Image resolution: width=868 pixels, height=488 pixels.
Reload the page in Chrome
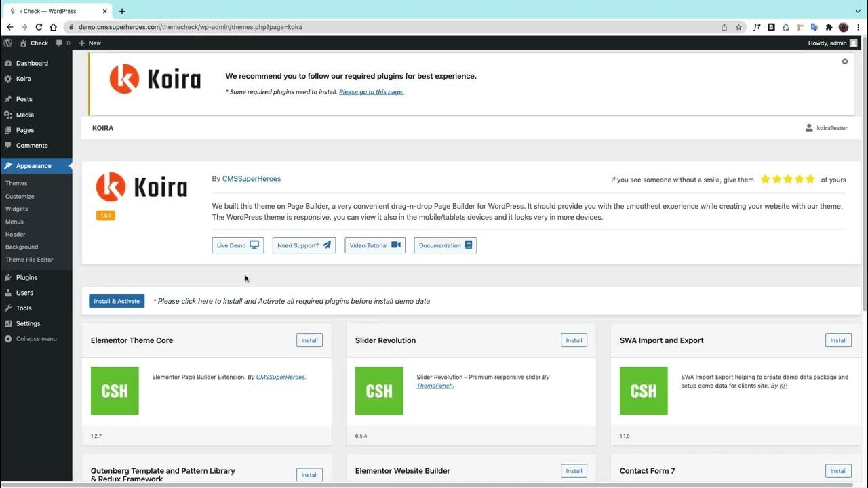tap(39, 27)
